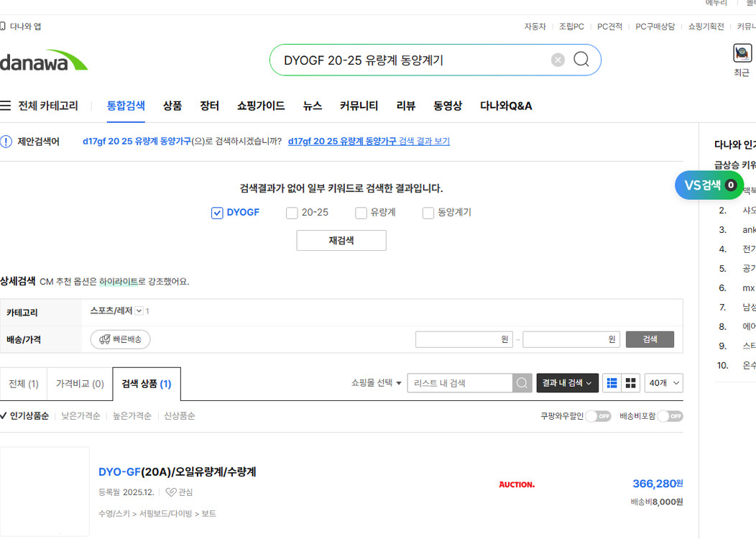Open the DYO-GF(20A)/오일유량계/수량계 product title

(177, 472)
